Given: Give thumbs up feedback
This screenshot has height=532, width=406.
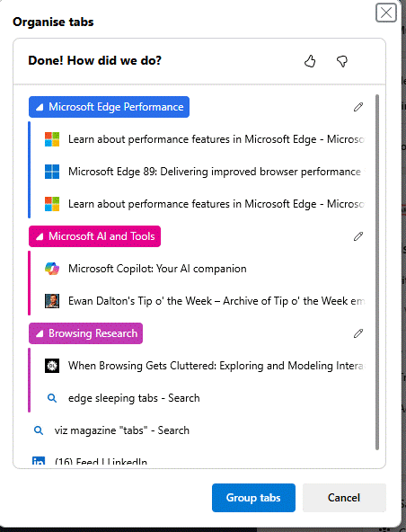Looking at the screenshot, I should point(310,61).
